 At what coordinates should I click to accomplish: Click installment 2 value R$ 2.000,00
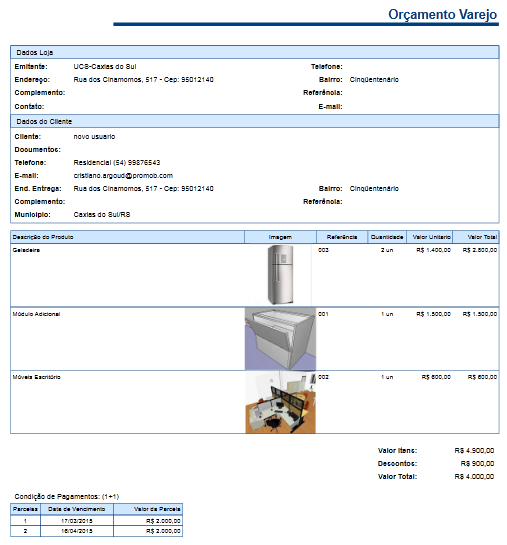coord(163,531)
